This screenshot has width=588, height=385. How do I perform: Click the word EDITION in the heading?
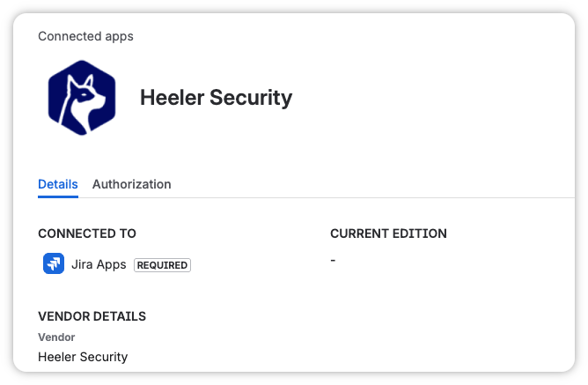click(x=417, y=233)
